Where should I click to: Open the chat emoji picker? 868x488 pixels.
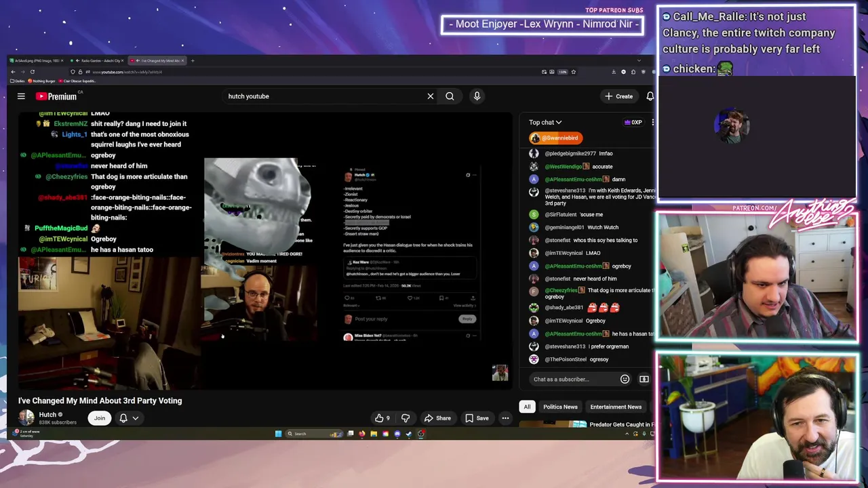pos(625,380)
